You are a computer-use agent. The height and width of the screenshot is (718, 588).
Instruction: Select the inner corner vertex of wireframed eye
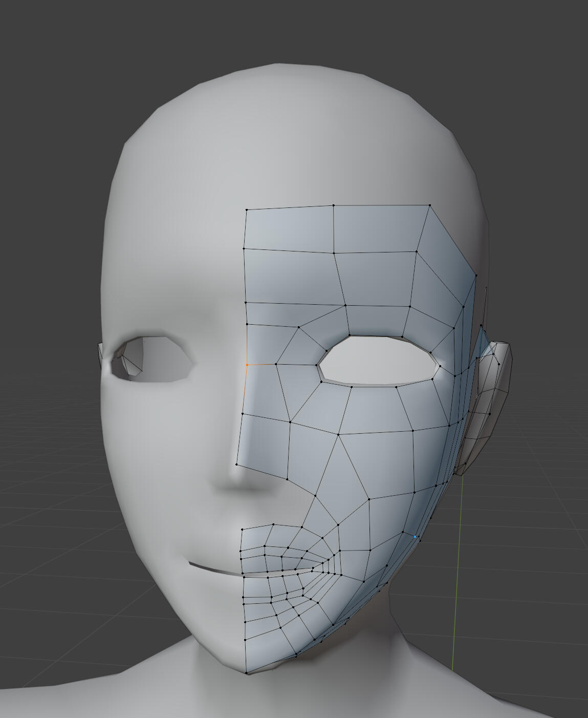[x=318, y=365]
